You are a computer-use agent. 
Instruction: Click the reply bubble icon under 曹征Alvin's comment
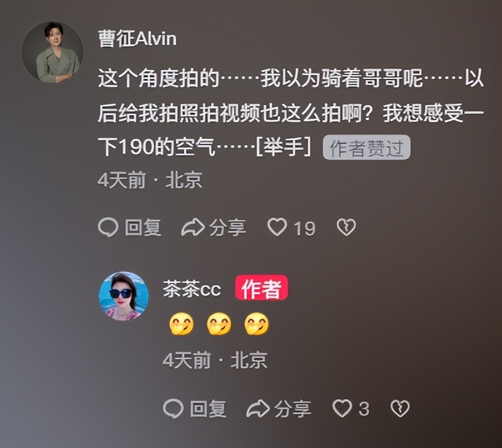click(x=108, y=227)
